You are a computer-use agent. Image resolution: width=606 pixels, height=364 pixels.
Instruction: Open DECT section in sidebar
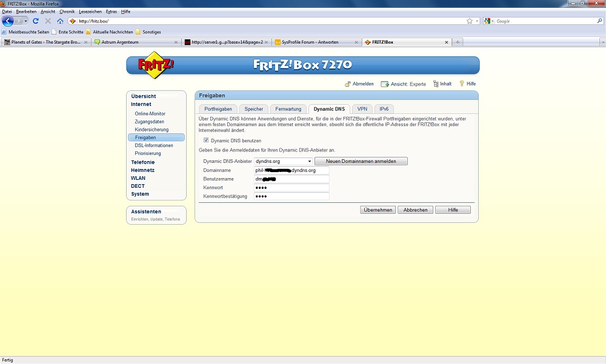[138, 186]
